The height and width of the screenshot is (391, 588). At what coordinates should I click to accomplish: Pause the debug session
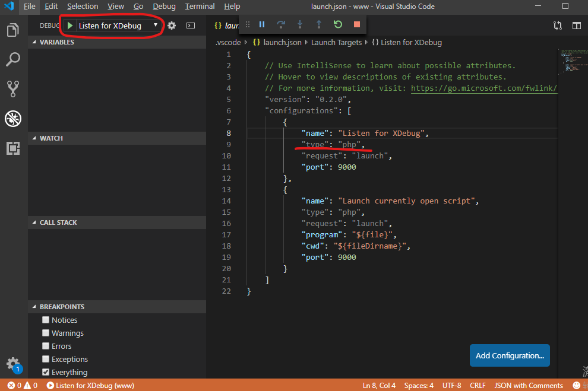pyautogui.click(x=262, y=24)
